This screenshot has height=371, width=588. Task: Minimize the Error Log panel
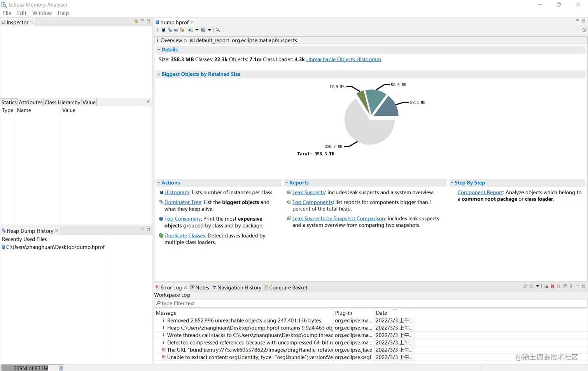tap(577, 286)
